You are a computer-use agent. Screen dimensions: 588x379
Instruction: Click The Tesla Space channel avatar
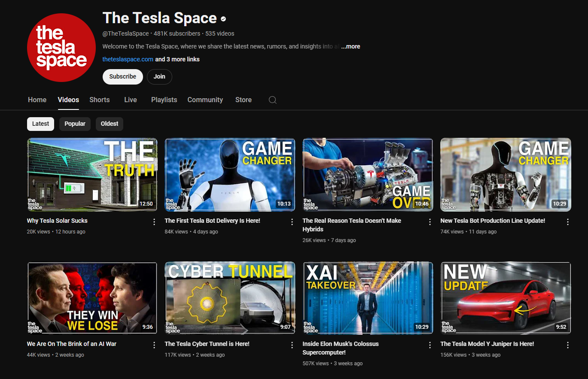(61, 47)
